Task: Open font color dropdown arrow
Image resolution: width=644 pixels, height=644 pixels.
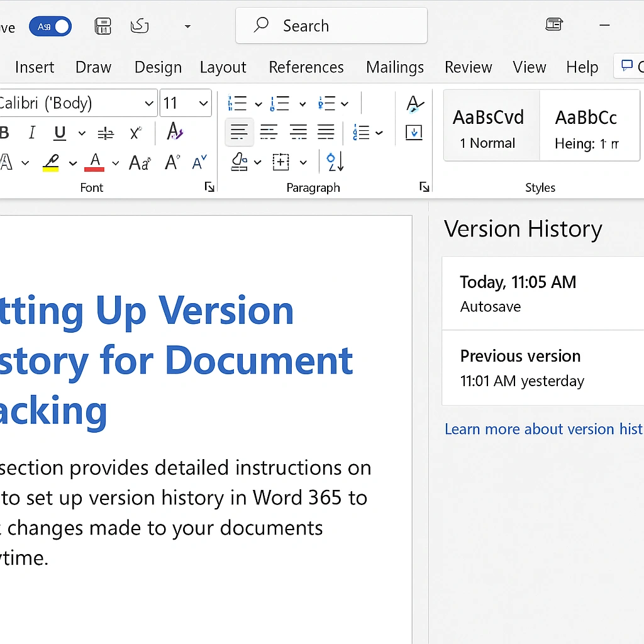Action: coord(116,164)
